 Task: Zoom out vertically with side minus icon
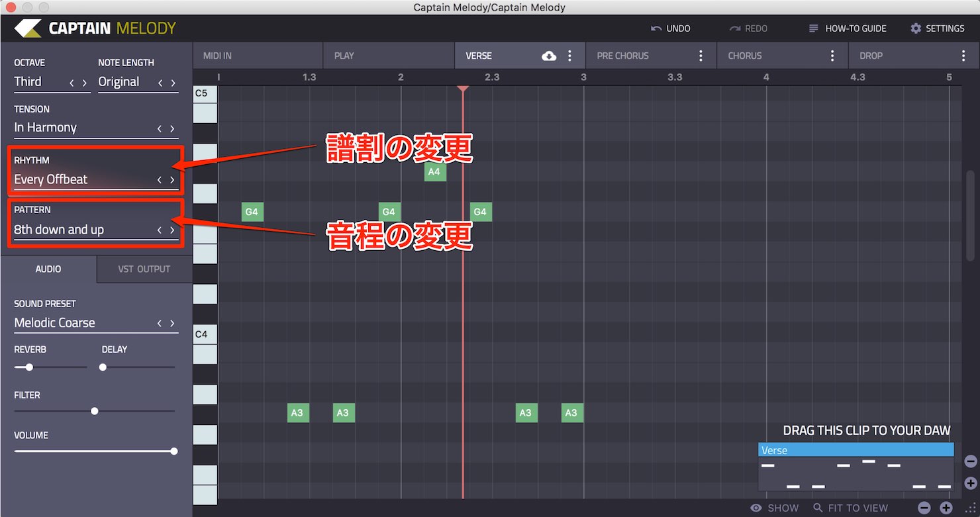coord(971,462)
